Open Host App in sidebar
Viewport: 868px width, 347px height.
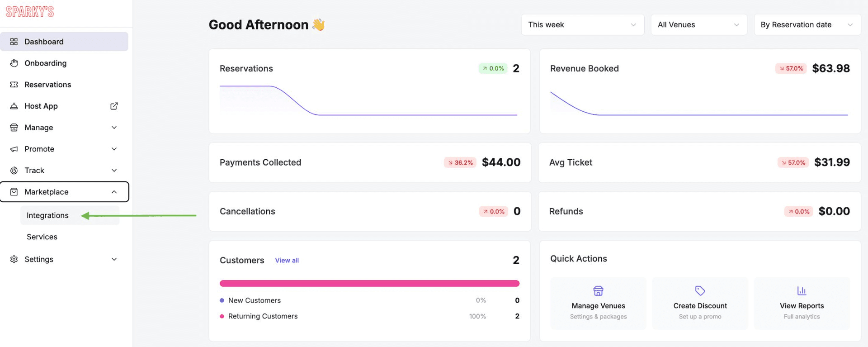coord(64,106)
